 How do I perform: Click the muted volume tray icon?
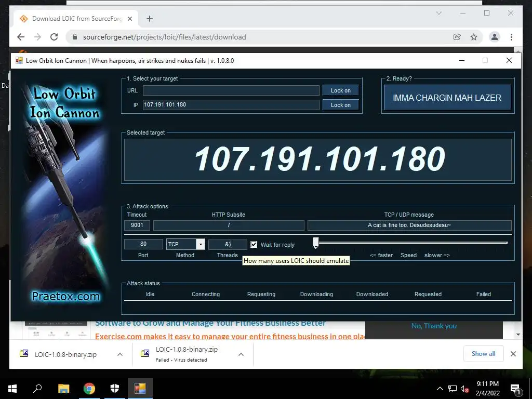(x=464, y=389)
